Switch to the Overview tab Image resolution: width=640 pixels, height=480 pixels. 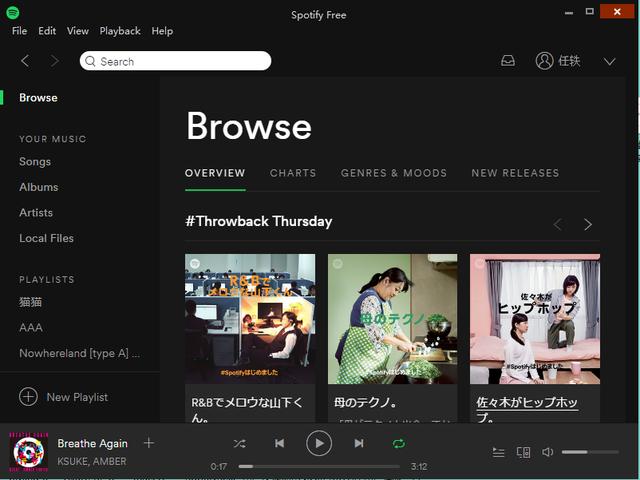tap(215, 173)
